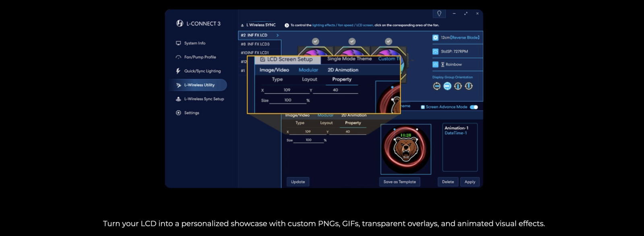Click the Fan/Pump Profile gauge icon
644x236 pixels.
click(178, 57)
